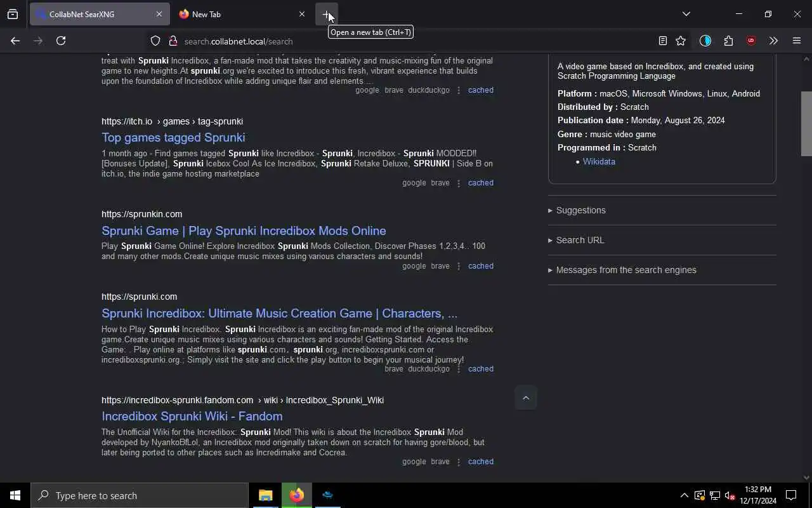Open File Explorer from the taskbar
The height and width of the screenshot is (508, 812).
(x=265, y=495)
